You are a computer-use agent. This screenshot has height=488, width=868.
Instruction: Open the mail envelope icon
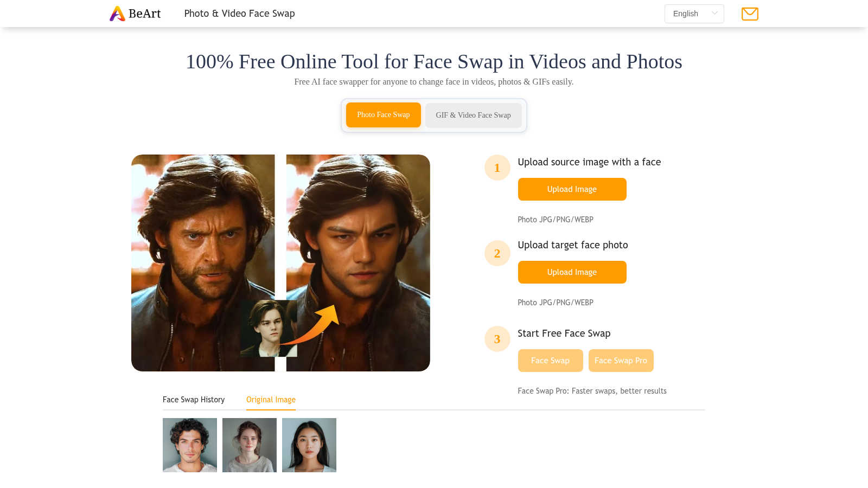click(x=750, y=14)
